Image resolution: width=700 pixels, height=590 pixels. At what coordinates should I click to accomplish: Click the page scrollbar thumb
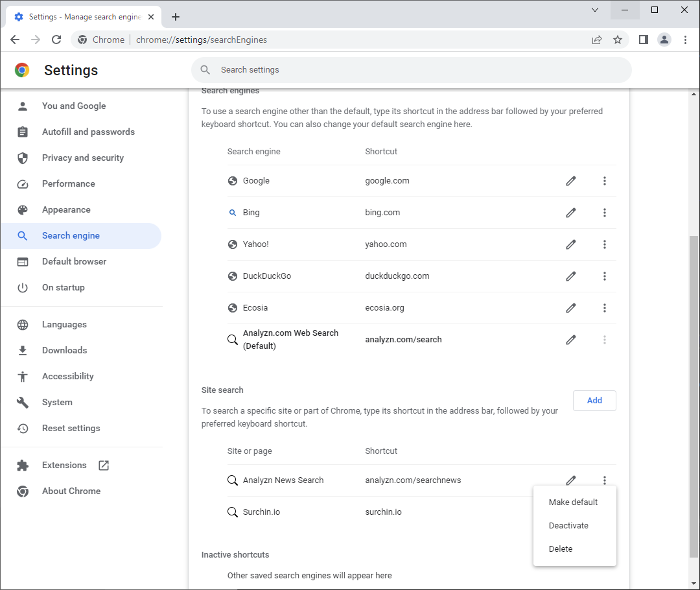click(694, 397)
